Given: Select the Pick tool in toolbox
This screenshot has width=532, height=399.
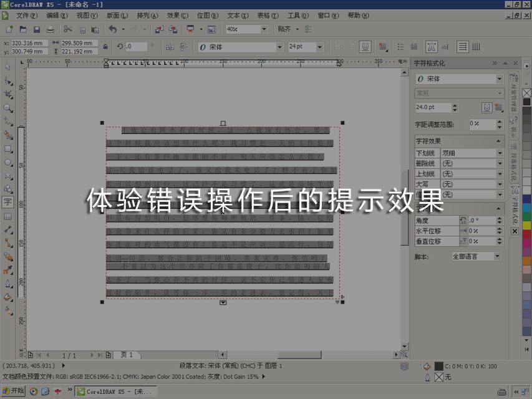Looking at the screenshot, I should tap(8, 67).
